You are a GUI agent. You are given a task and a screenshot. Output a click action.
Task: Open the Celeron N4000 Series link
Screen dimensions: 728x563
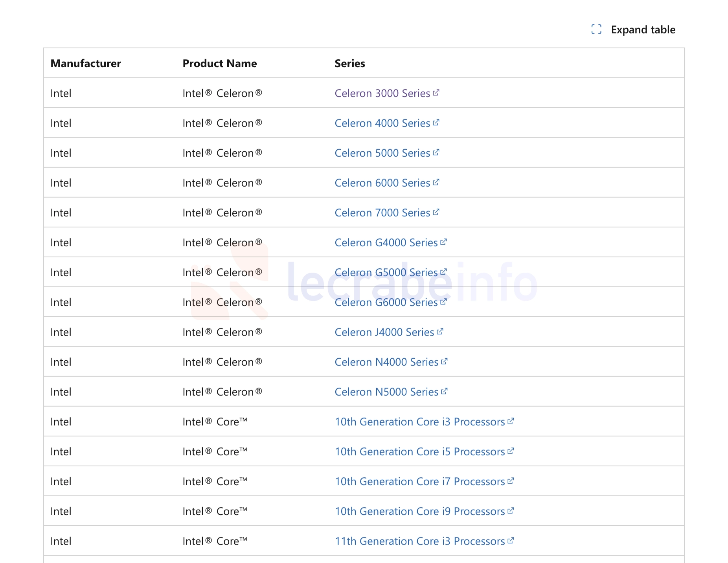(x=386, y=362)
